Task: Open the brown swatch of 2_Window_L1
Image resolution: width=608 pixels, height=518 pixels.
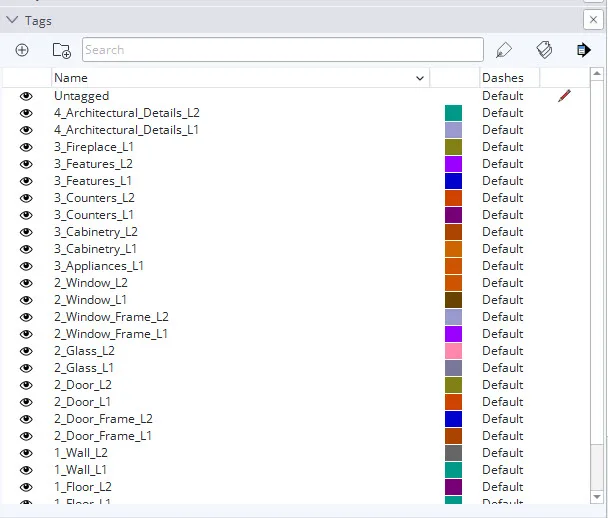Action: [x=453, y=300]
